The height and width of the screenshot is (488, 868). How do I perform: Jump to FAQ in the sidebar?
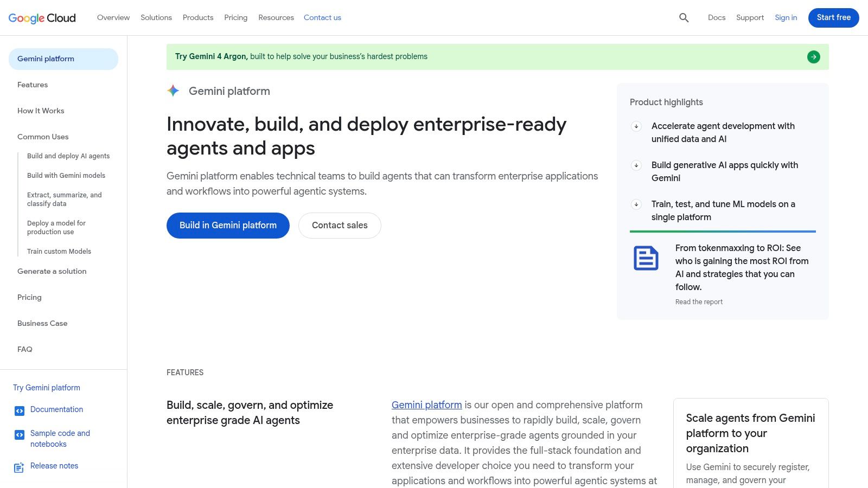click(x=25, y=350)
